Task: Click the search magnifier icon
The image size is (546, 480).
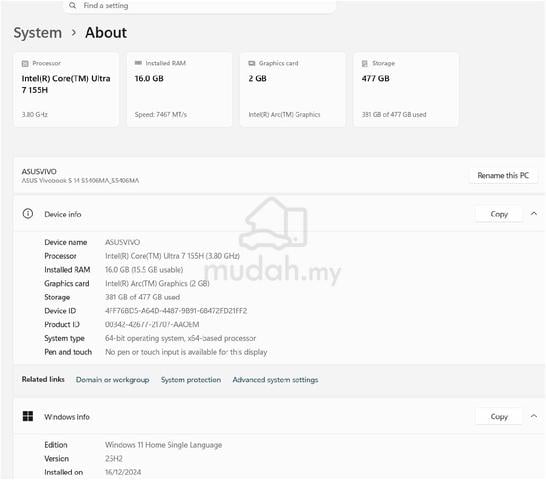Action: tap(72, 6)
